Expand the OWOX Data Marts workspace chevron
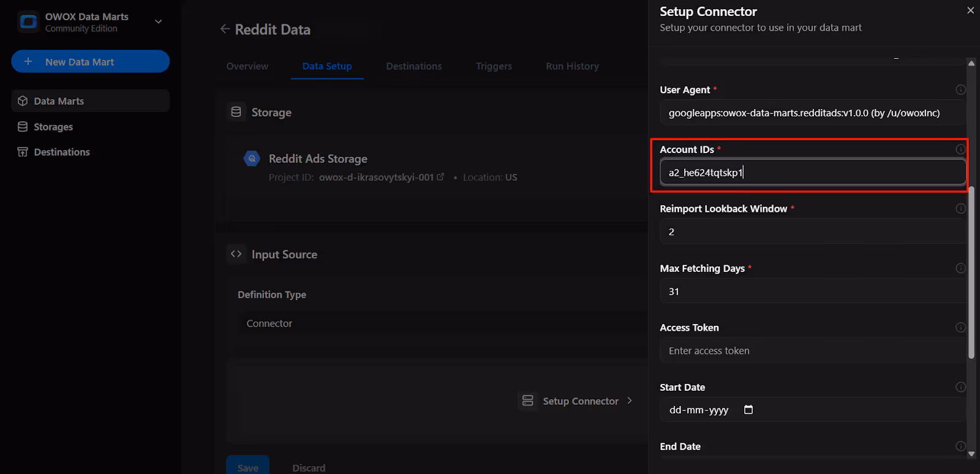Viewport: 980px width, 474px height. coord(159,21)
